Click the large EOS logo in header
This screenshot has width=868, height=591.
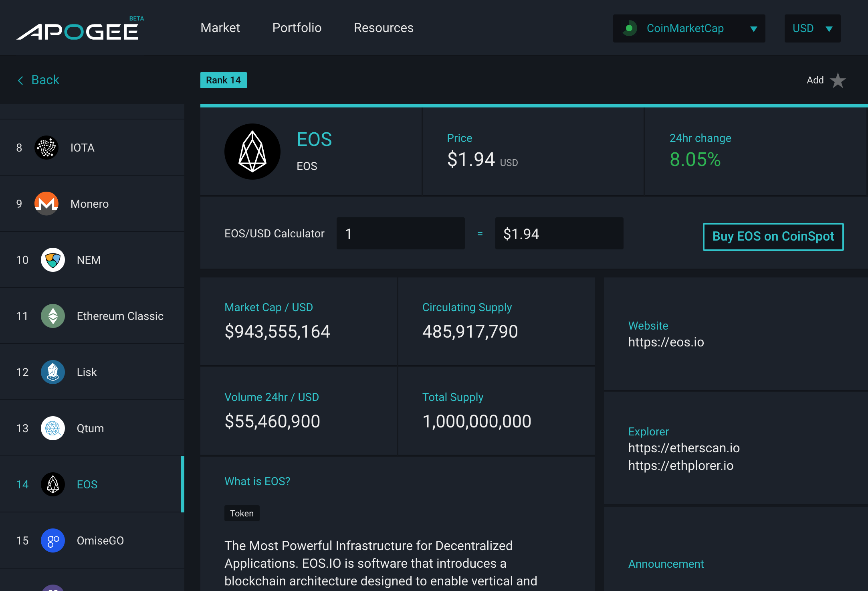[252, 152]
